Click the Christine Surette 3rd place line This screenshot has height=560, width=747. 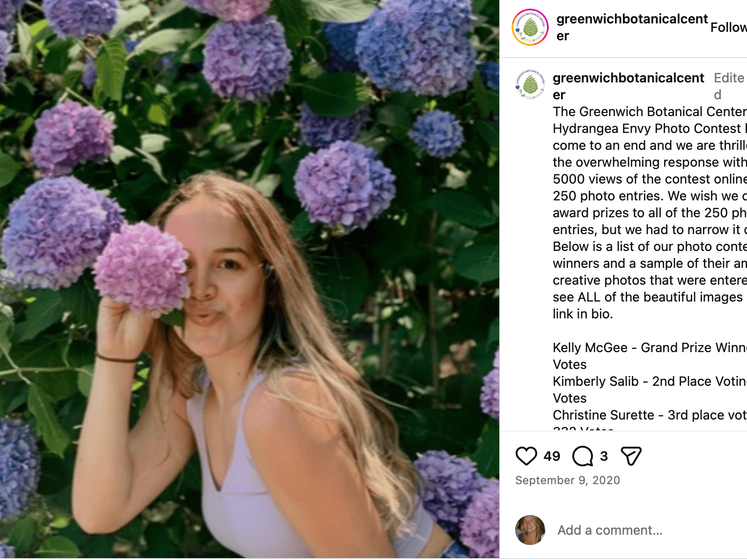tap(649, 415)
